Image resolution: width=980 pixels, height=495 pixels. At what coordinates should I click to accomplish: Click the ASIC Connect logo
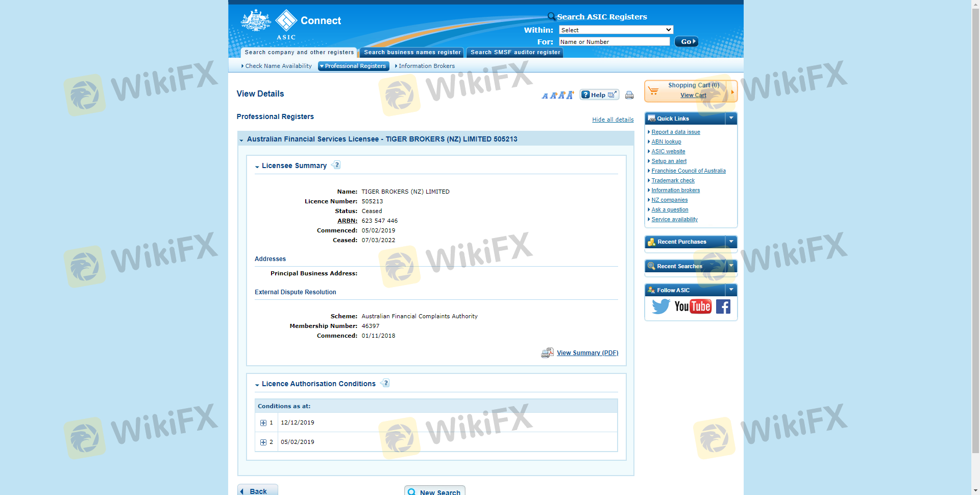pos(291,24)
